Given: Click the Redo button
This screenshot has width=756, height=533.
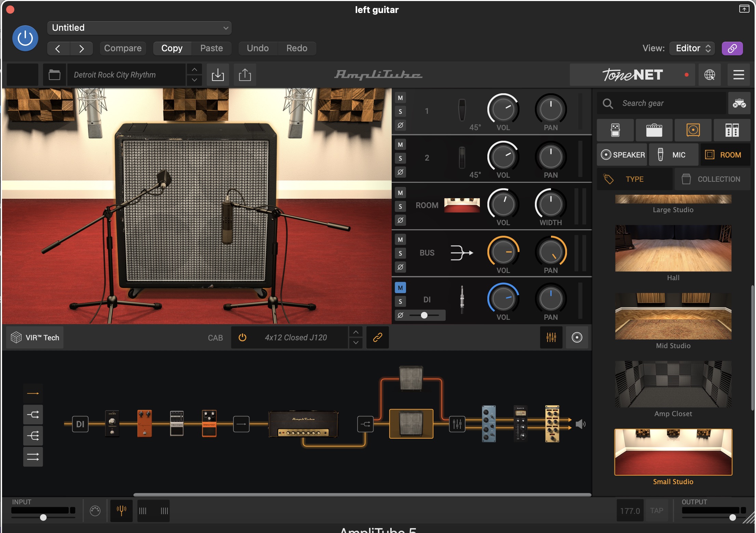Looking at the screenshot, I should (x=297, y=48).
